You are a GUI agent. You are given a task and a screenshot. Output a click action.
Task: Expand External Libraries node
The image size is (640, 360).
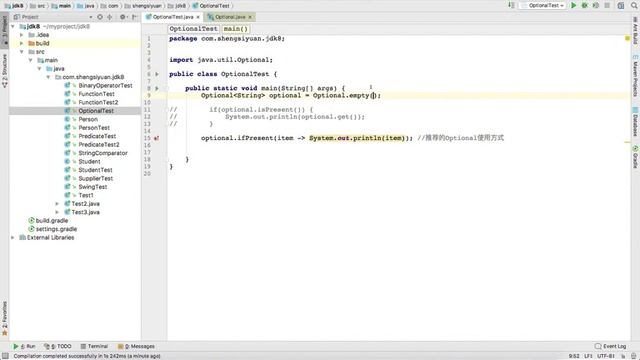(13, 238)
